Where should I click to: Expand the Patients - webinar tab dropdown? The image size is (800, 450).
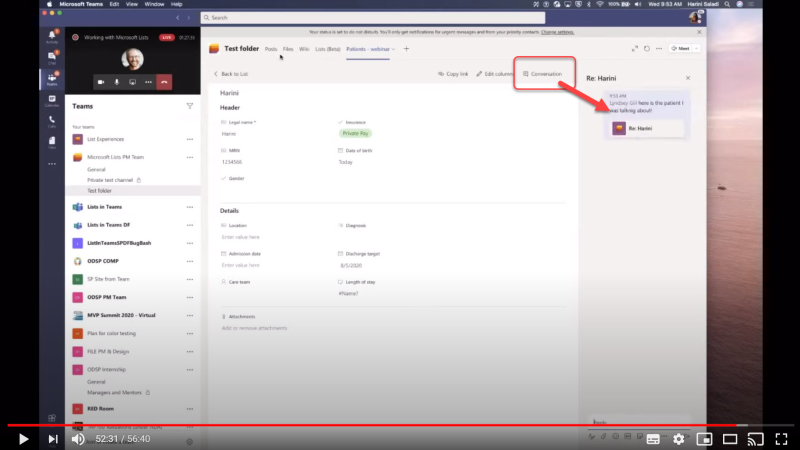coord(393,49)
